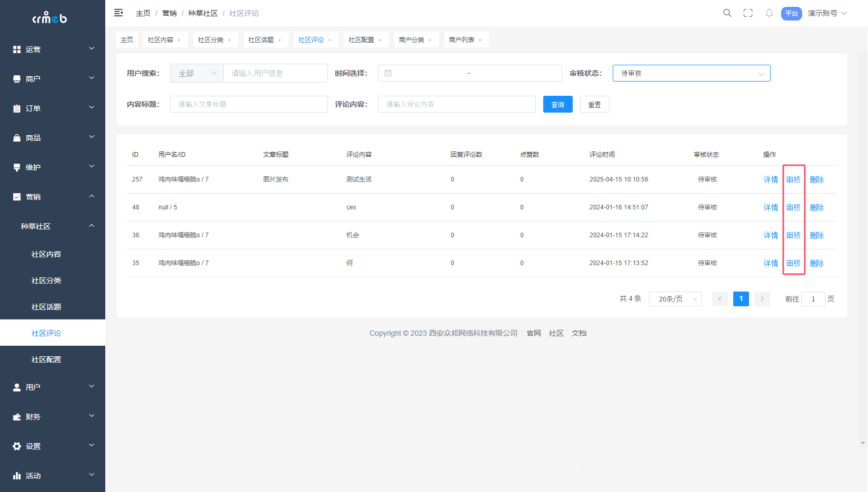Click the 重置 button

[x=595, y=104]
